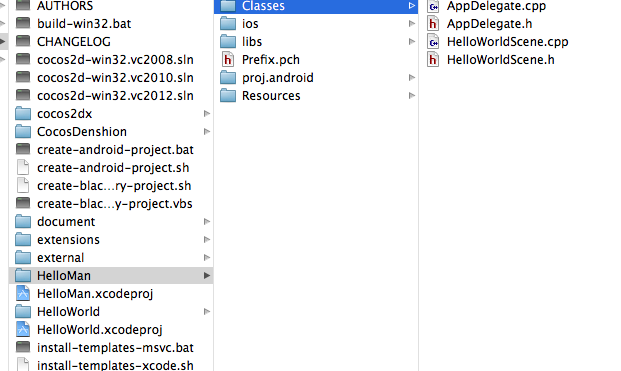Viewport: 621px width, 371px height.
Task: Click the cocos2d-win32.vc2010.sln file icon
Action: click(23, 77)
